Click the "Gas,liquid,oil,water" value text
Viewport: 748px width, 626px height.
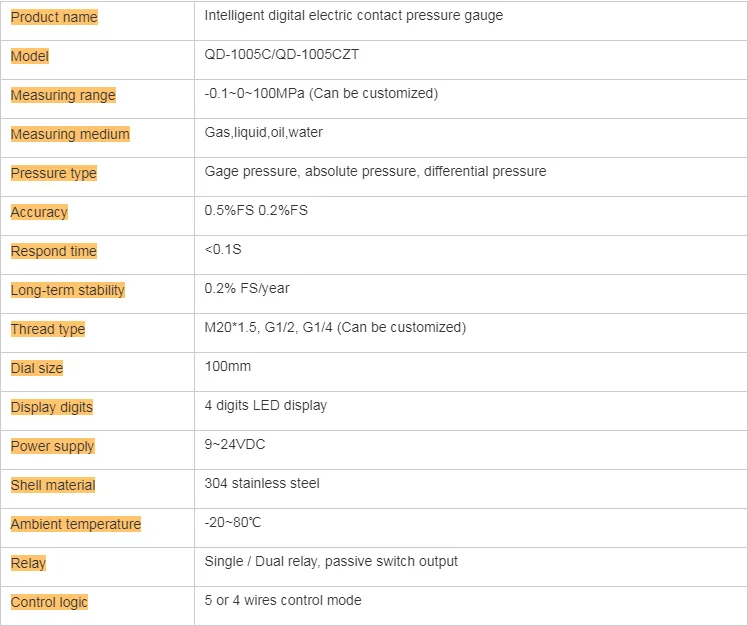pyautogui.click(x=263, y=133)
